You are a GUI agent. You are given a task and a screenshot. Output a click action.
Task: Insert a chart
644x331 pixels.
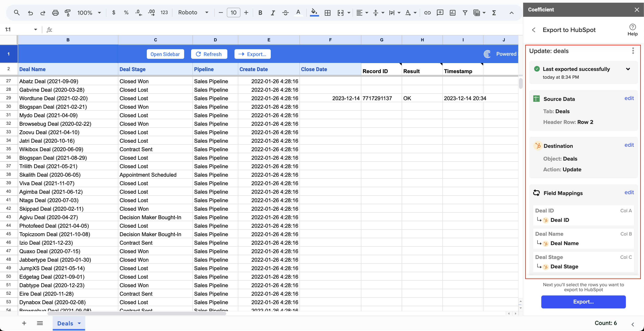[x=452, y=13]
